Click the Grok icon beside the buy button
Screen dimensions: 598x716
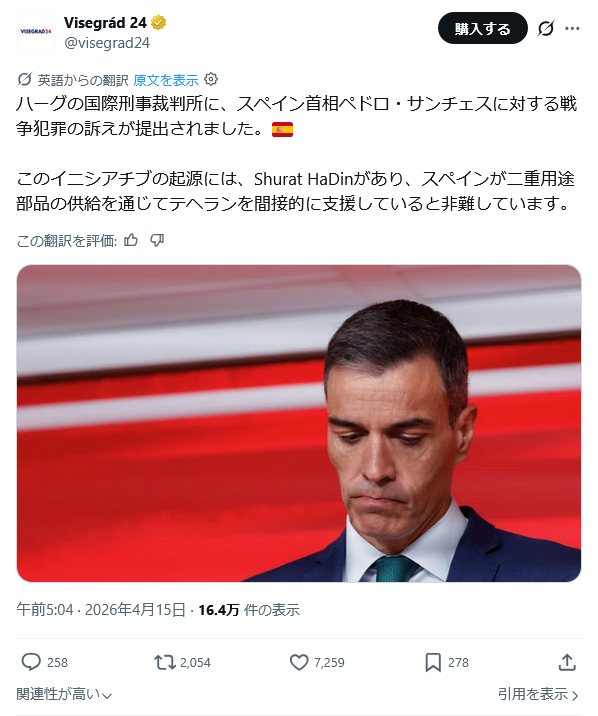coord(546,28)
